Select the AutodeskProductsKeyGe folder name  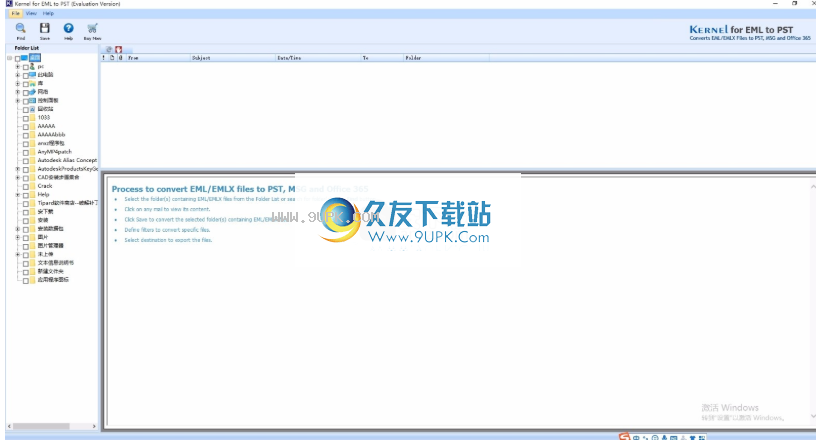[68, 169]
